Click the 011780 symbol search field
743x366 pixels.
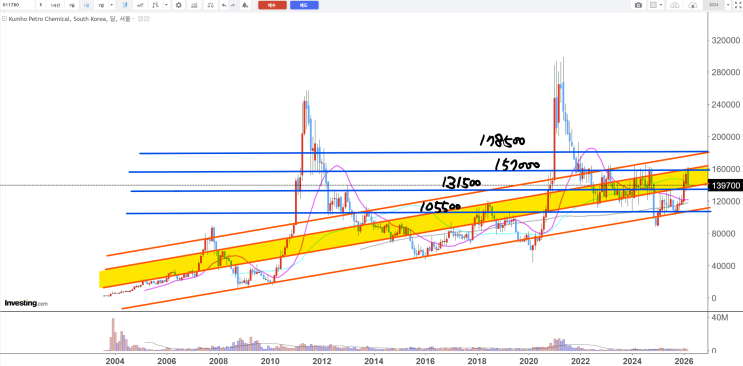(x=17, y=5)
